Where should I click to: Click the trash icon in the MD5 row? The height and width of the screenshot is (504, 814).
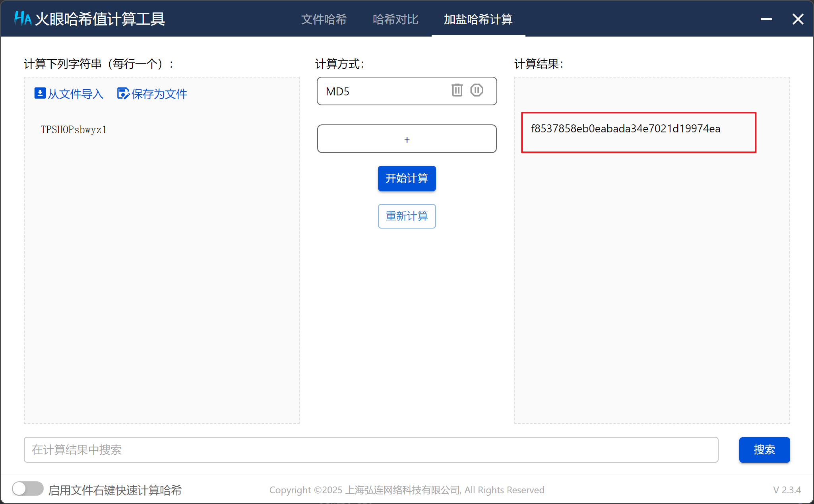click(x=457, y=90)
